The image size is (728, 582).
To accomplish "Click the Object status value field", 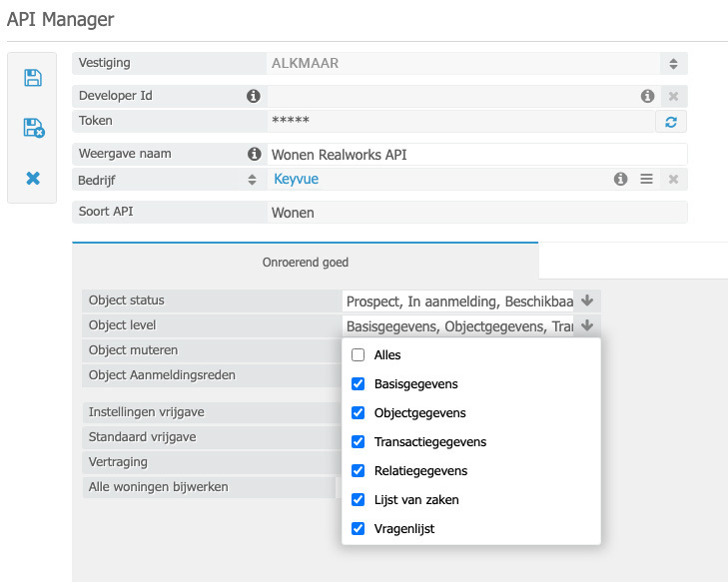I will (x=457, y=300).
